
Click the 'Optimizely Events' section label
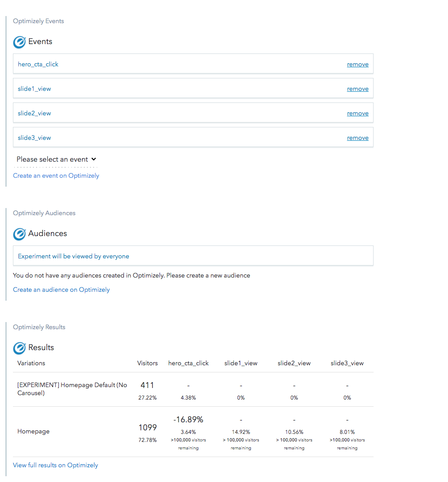tap(38, 21)
